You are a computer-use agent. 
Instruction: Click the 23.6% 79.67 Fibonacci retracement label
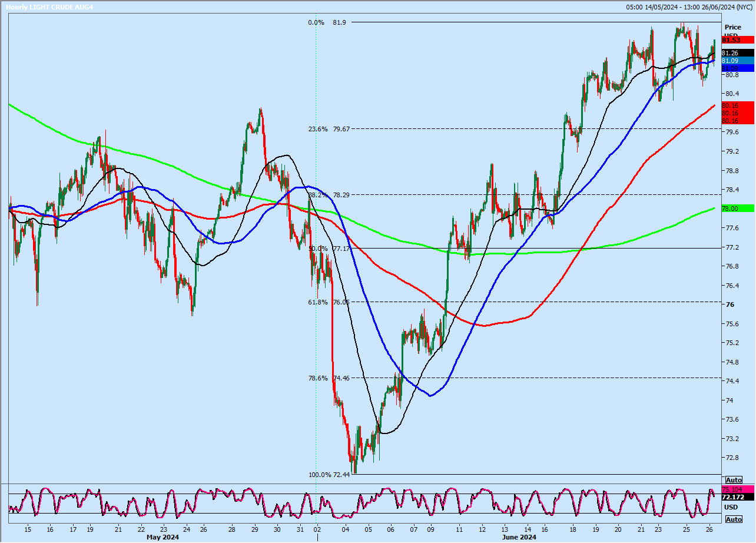point(328,128)
